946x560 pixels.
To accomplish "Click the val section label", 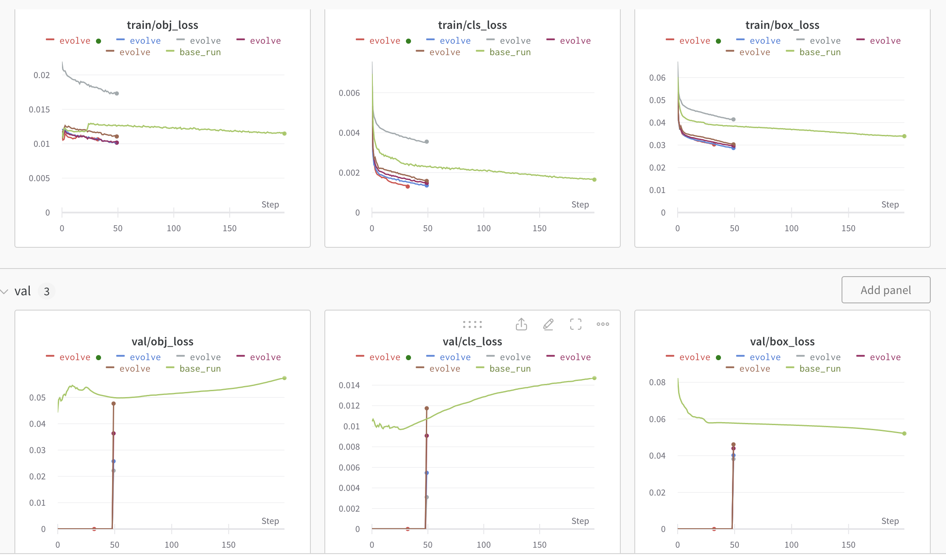I will tap(23, 291).
